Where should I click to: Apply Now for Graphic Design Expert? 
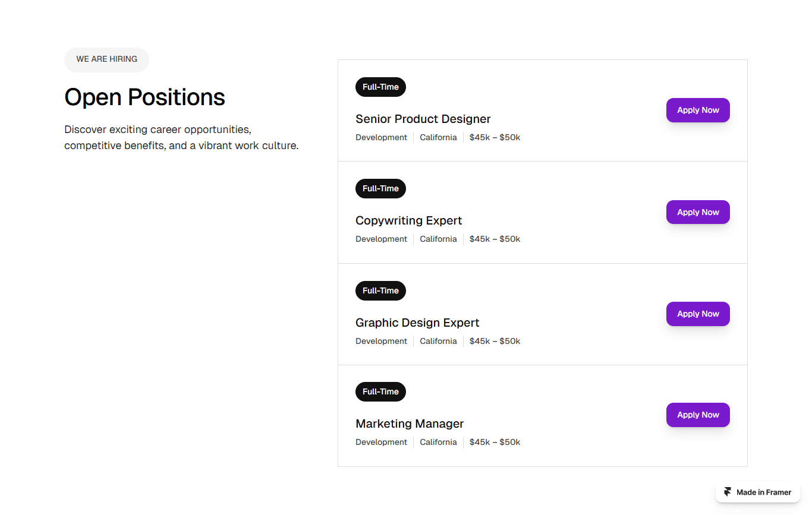[x=698, y=314]
